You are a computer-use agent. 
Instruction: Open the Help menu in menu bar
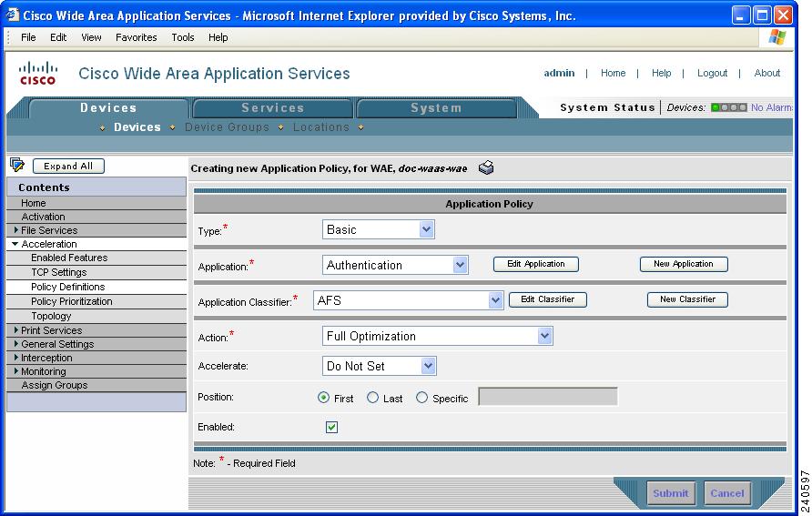tap(218, 37)
